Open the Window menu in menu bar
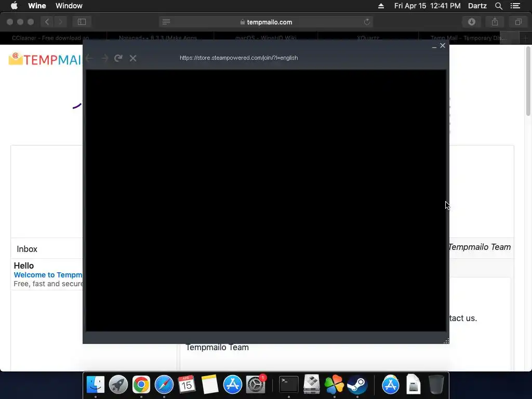Image resolution: width=532 pixels, height=399 pixels. pos(69,6)
